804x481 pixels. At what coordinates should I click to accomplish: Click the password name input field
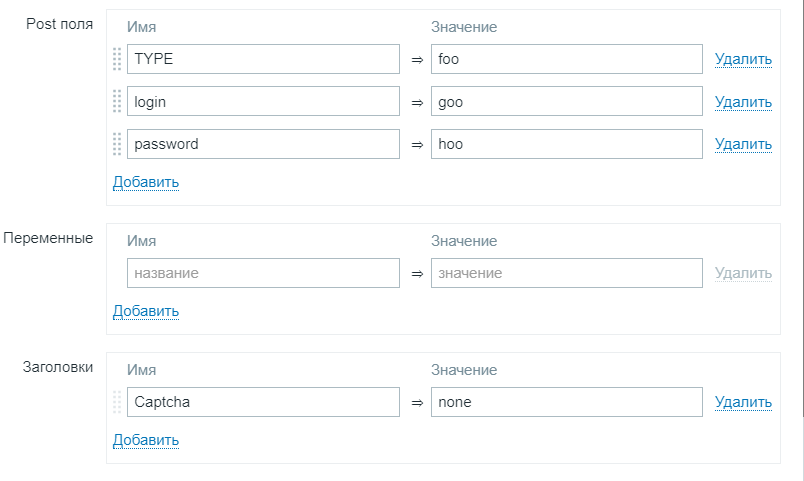click(x=263, y=144)
